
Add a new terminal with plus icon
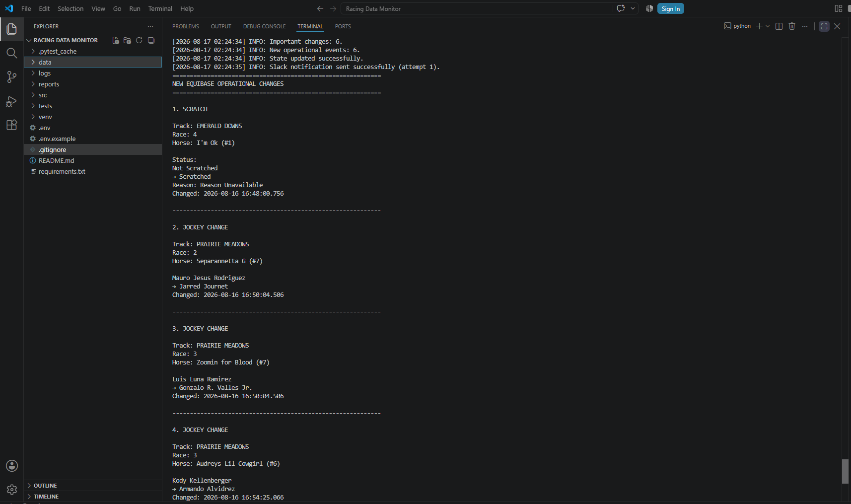(x=759, y=26)
